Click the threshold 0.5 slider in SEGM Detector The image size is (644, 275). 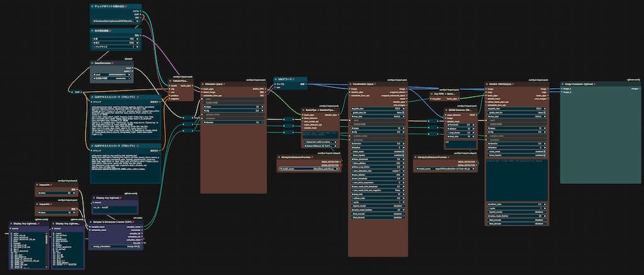click(x=461, y=124)
